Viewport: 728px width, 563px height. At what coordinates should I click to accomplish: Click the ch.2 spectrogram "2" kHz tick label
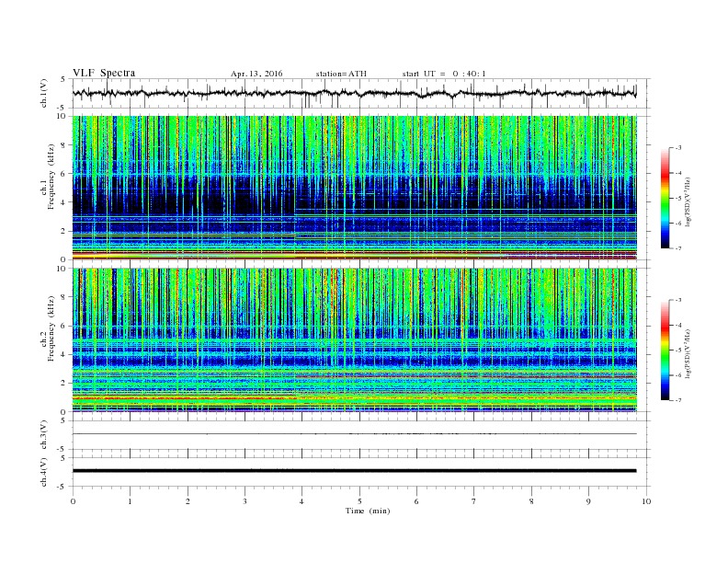pyautogui.click(x=64, y=384)
